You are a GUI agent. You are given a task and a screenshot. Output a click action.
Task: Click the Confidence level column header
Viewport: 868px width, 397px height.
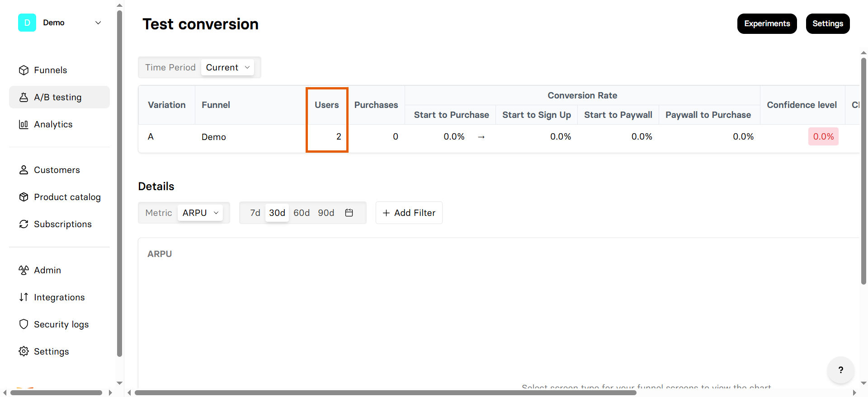point(802,105)
